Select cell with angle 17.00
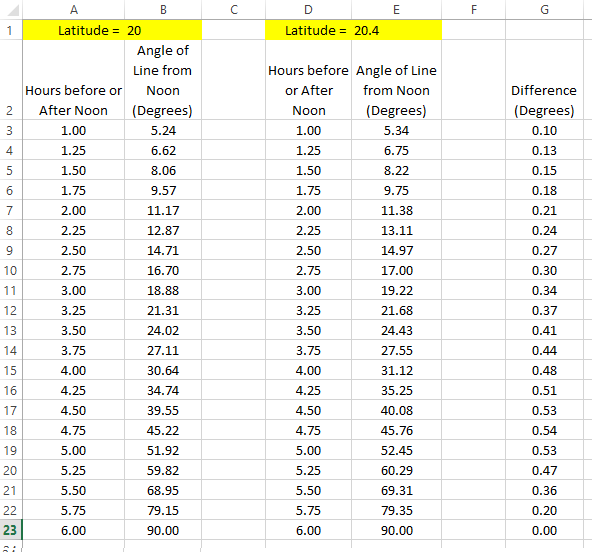 (x=396, y=270)
